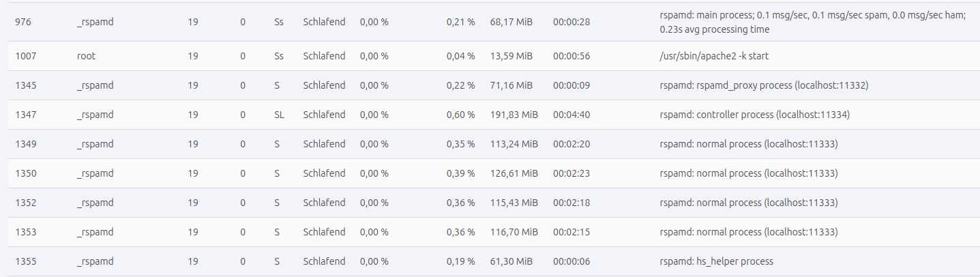Click PID 1355 in the list
The width and height of the screenshot is (980, 277).
pos(25,261)
